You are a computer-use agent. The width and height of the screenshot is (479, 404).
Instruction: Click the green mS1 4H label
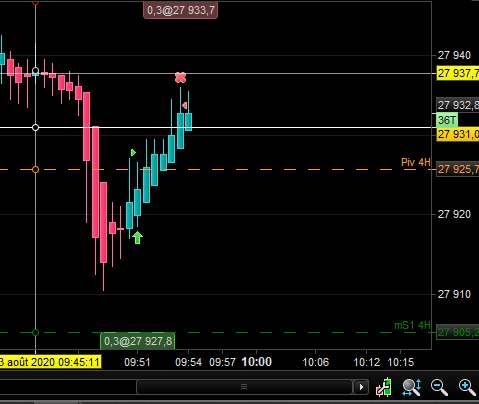[412, 325]
